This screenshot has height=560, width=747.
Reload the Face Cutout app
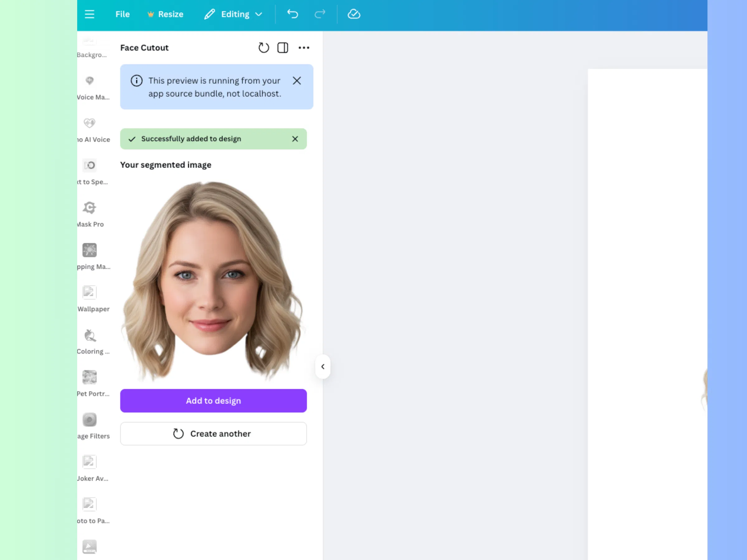(263, 48)
